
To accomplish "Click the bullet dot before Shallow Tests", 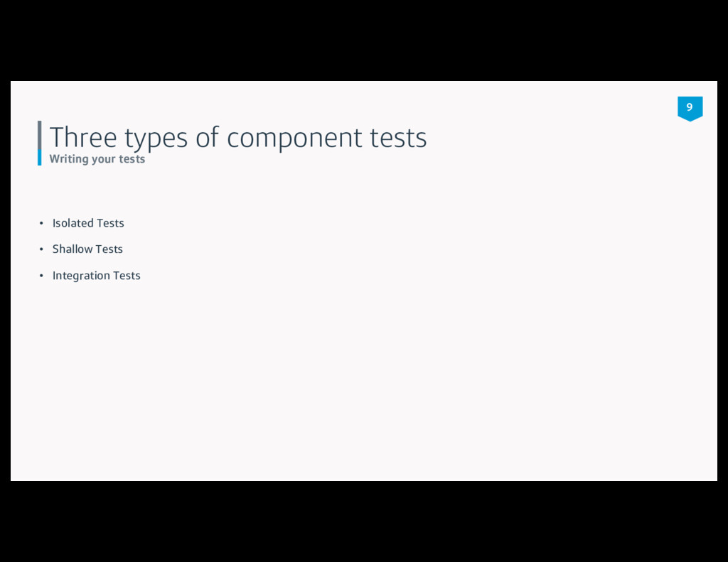I will point(41,249).
